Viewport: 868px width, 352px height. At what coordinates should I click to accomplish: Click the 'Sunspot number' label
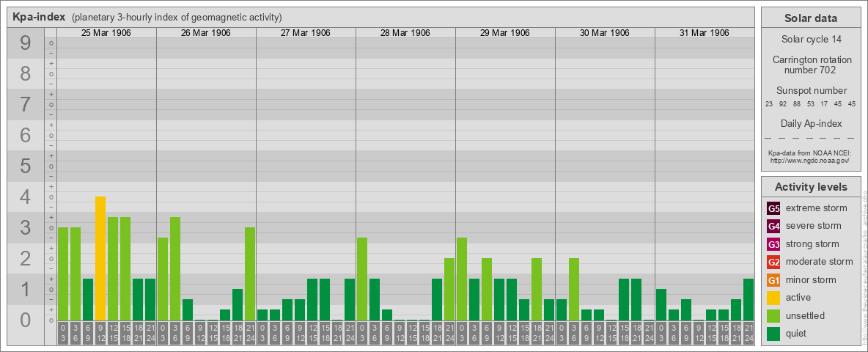pos(811,91)
